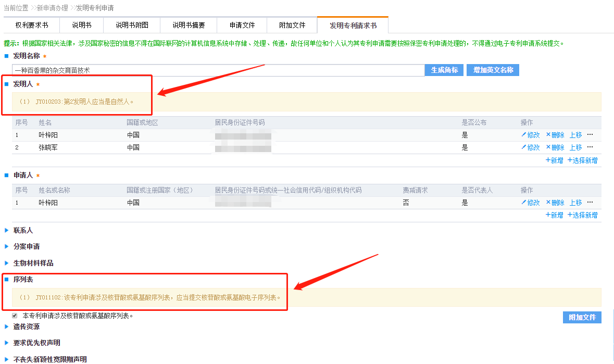Open the 说明书摘要 tab
Screen dimensions: 614x364
(x=189, y=25)
